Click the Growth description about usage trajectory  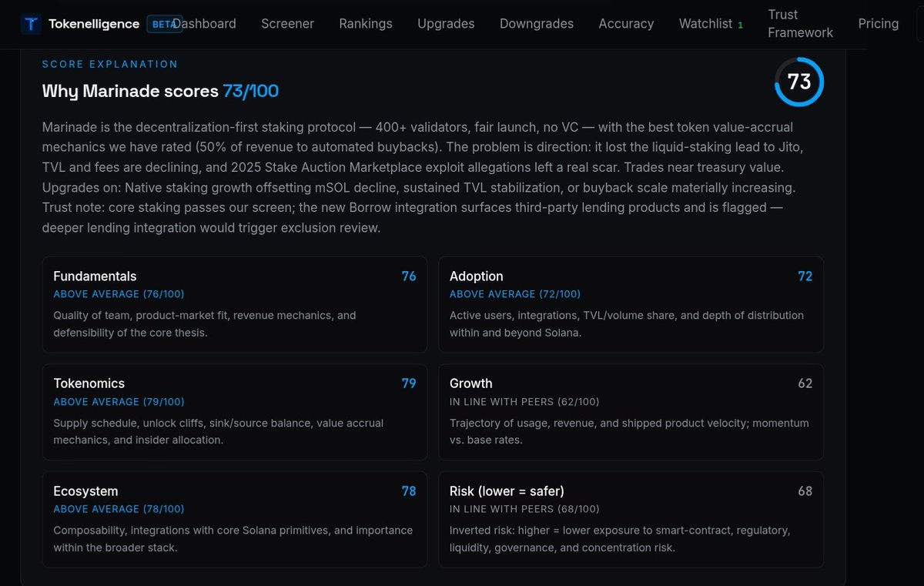point(629,431)
